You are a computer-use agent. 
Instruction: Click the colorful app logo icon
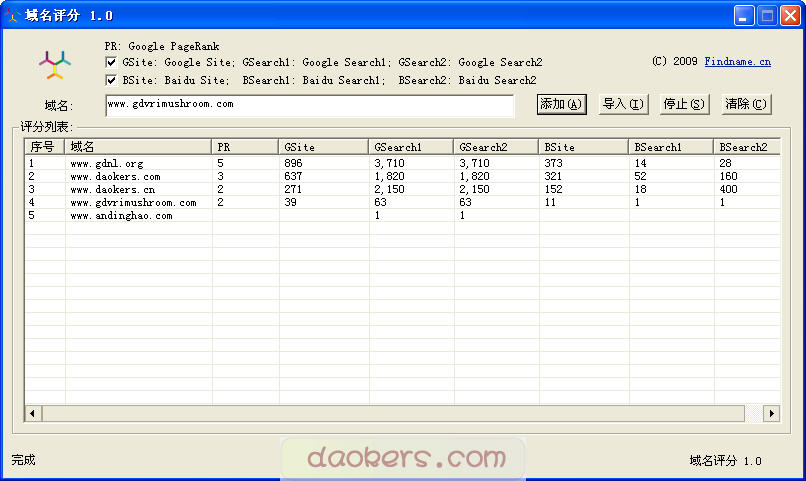[55, 65]
